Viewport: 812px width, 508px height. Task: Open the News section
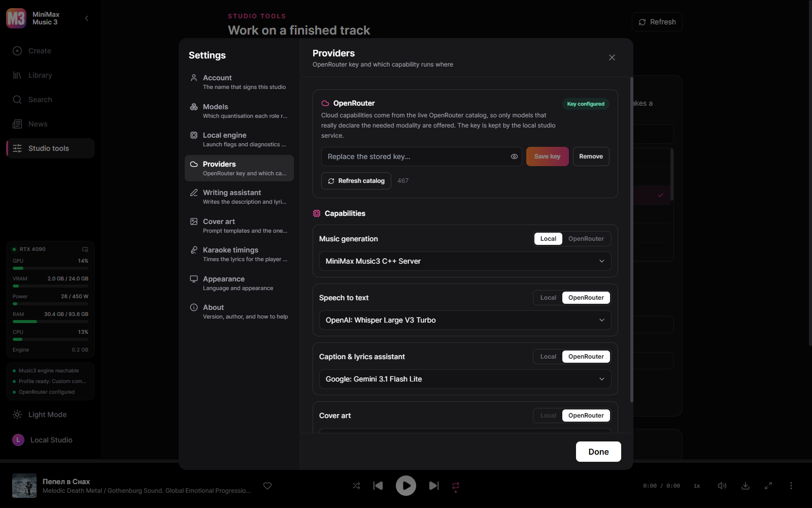click(x=50, y=124)
